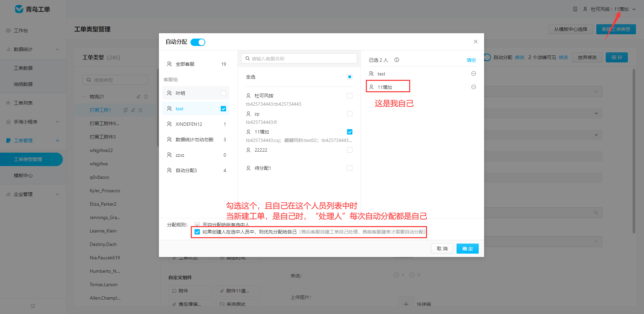
Task: Click 附件 custom component chip
Action: tap(190, 291)
